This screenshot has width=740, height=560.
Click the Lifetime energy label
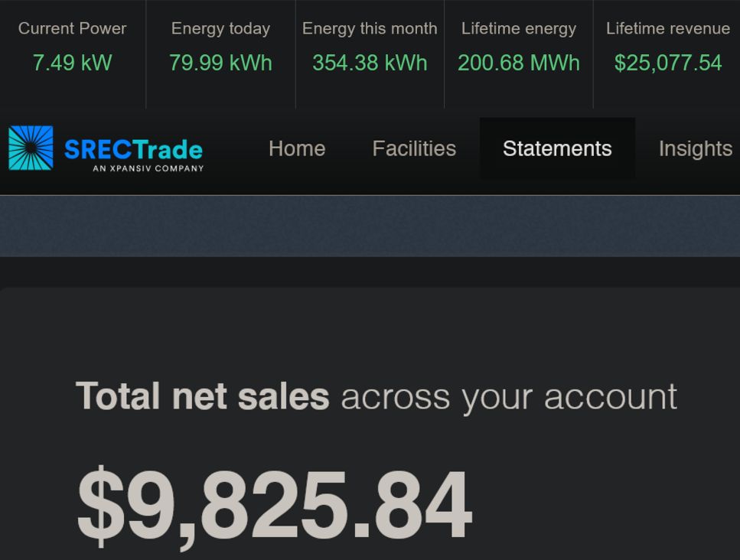519,28
